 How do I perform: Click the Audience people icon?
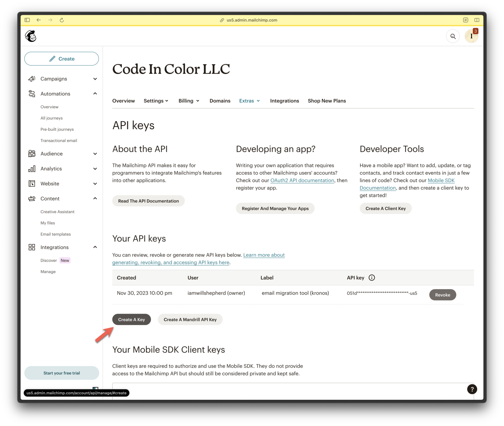[32, 154]
